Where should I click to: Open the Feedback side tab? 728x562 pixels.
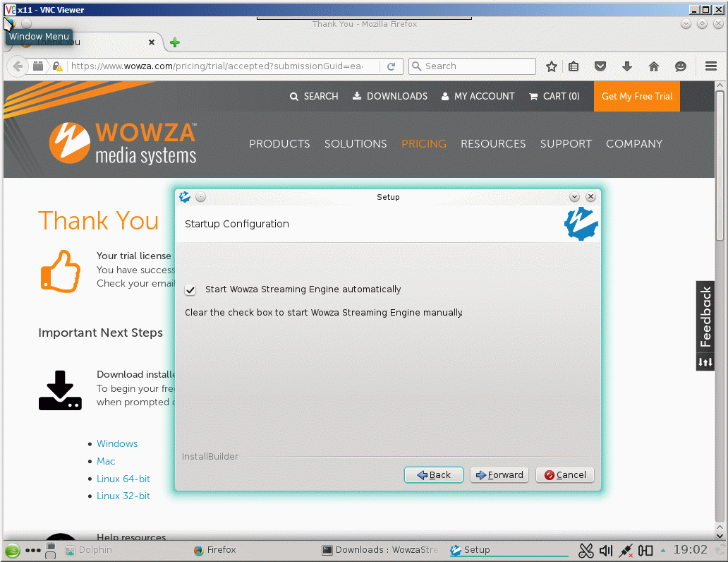[705, 317]
